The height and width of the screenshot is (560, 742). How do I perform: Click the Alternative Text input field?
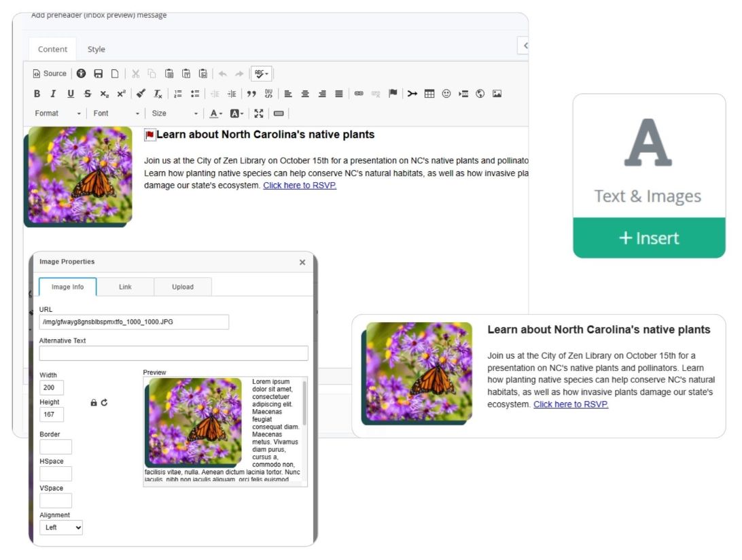click(x=173, y=353)
